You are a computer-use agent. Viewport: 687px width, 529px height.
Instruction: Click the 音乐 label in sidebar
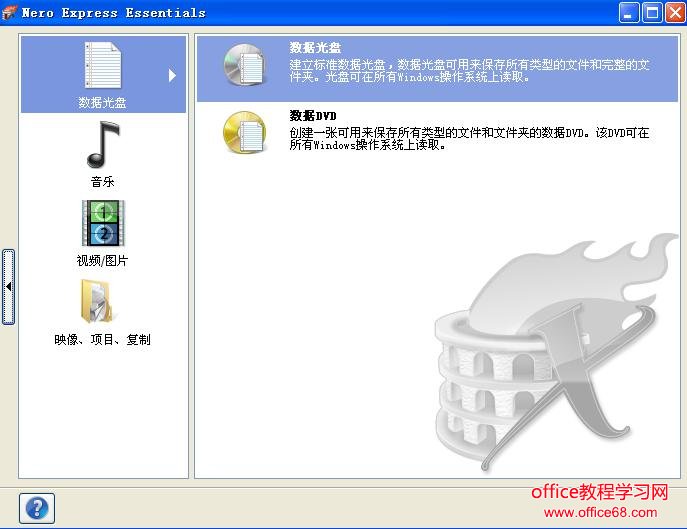click(x=103, y=181)
